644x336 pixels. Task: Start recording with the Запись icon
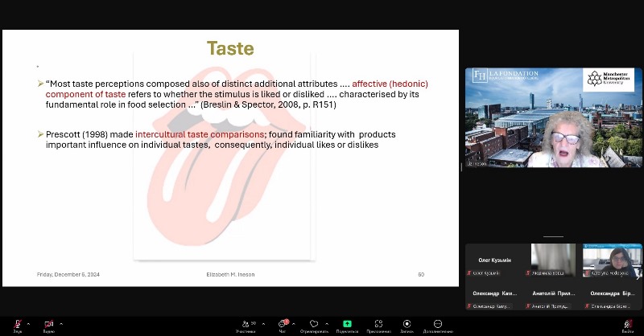point(407,323)
